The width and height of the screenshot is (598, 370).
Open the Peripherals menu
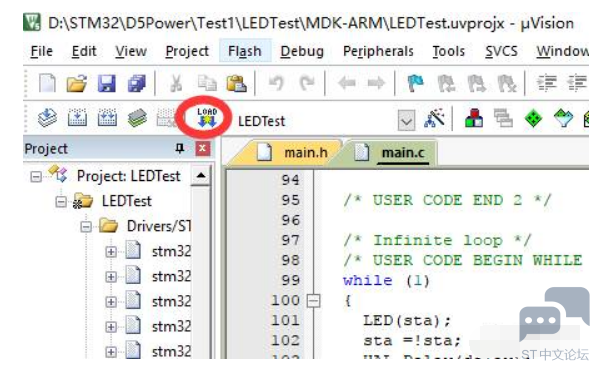click(378, 51)
